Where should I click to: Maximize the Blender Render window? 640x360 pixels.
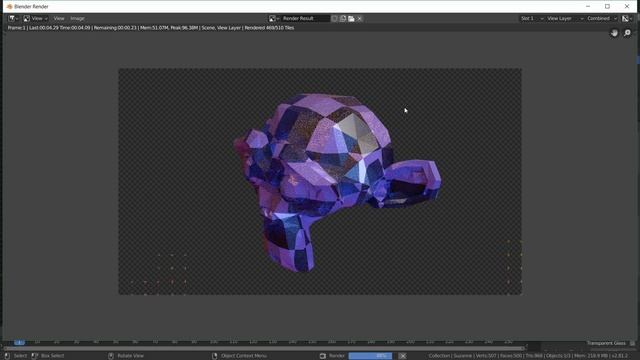click(x=607, y=7)
